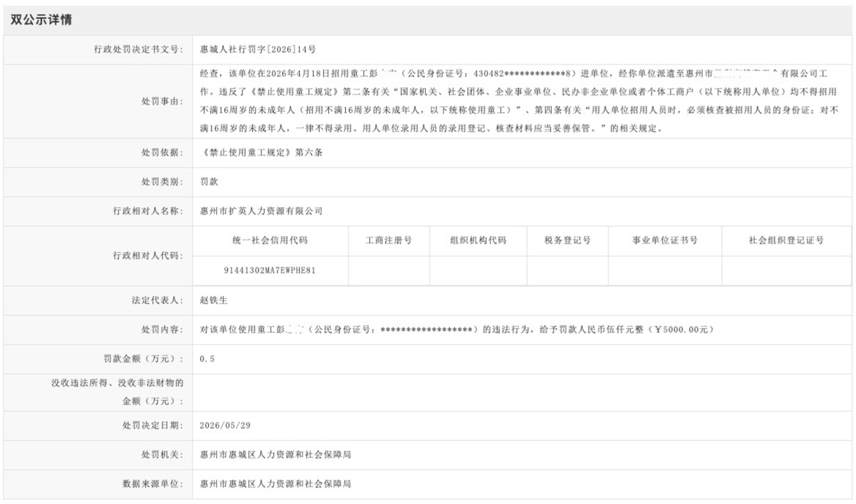Click the 组织机构代码 column header
The width and height of the screenshot is (856, 504).
click(479, 240)
